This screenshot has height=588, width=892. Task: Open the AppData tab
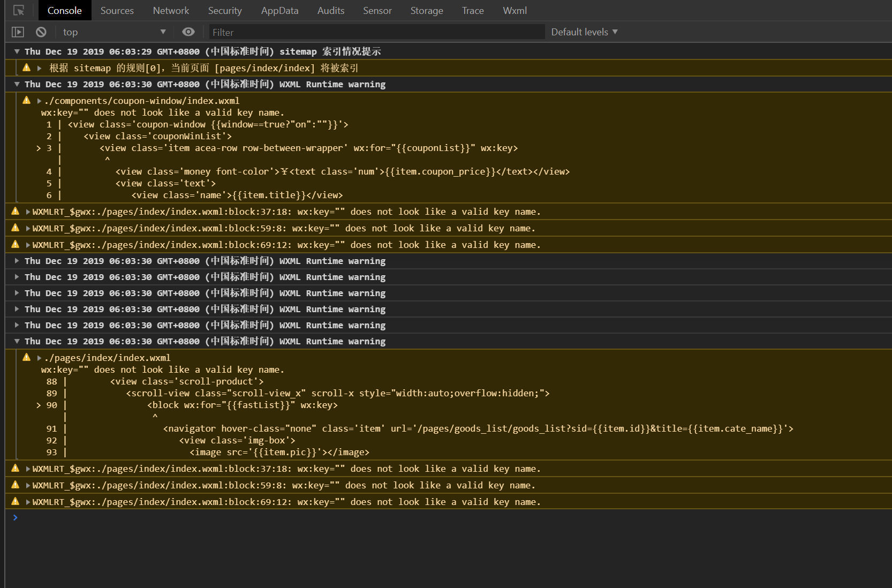pyautogui.click(x=279, y=10)
